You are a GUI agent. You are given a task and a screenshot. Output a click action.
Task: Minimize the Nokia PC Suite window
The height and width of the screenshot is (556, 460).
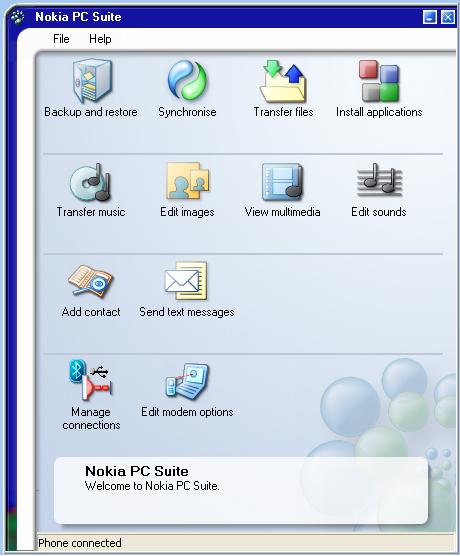click(x=430, y=17)
